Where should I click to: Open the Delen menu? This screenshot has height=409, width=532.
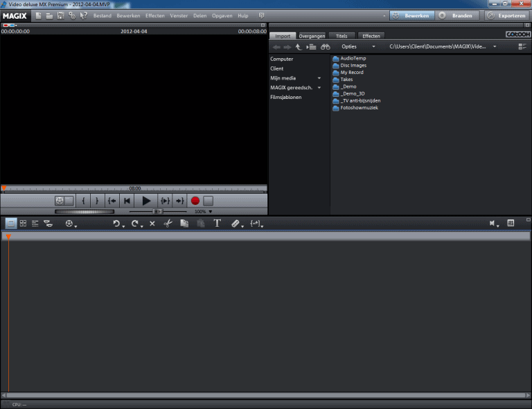199,16
